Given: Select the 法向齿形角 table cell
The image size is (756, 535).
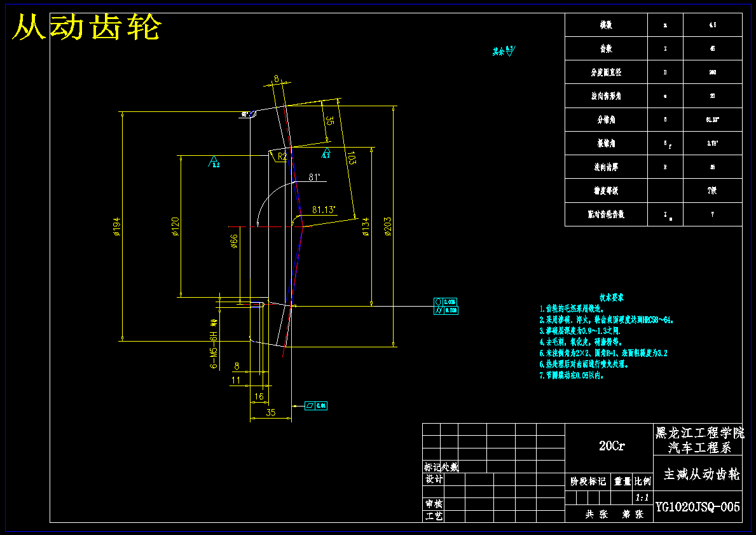Looking at the screenshot, I should coord(606,95).
